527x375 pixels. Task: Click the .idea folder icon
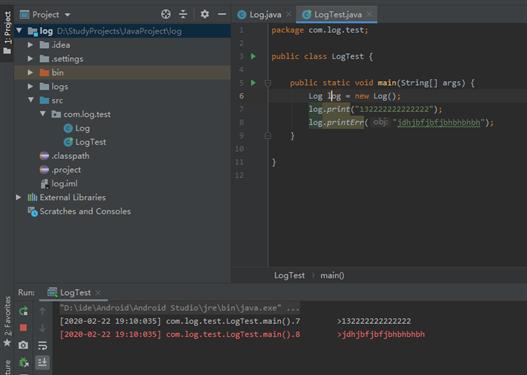click(x=44, y=45)
